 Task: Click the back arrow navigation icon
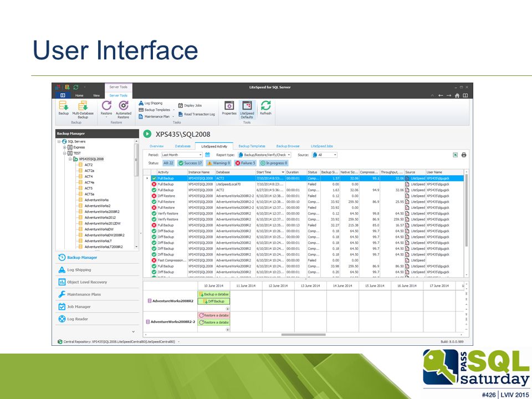point(441,96)
